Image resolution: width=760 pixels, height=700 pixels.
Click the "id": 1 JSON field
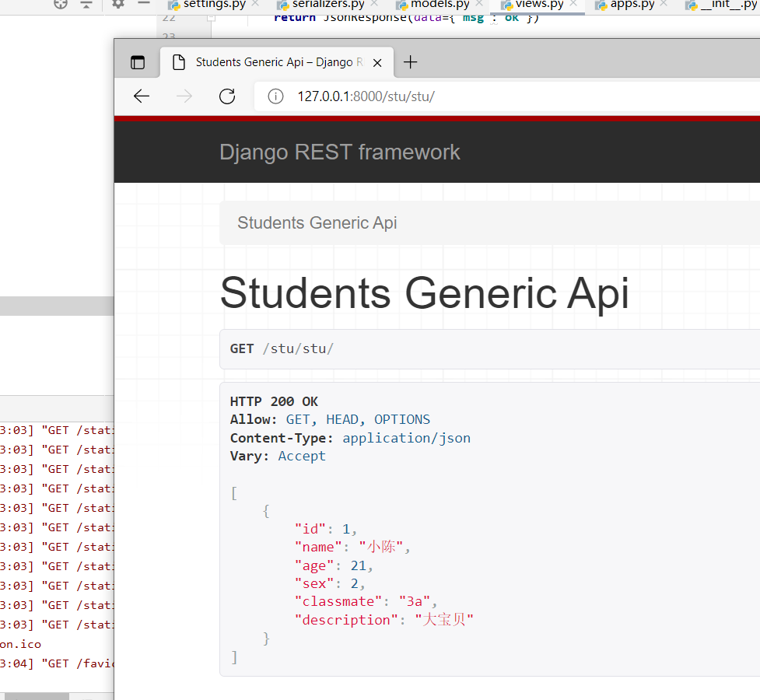326,529
